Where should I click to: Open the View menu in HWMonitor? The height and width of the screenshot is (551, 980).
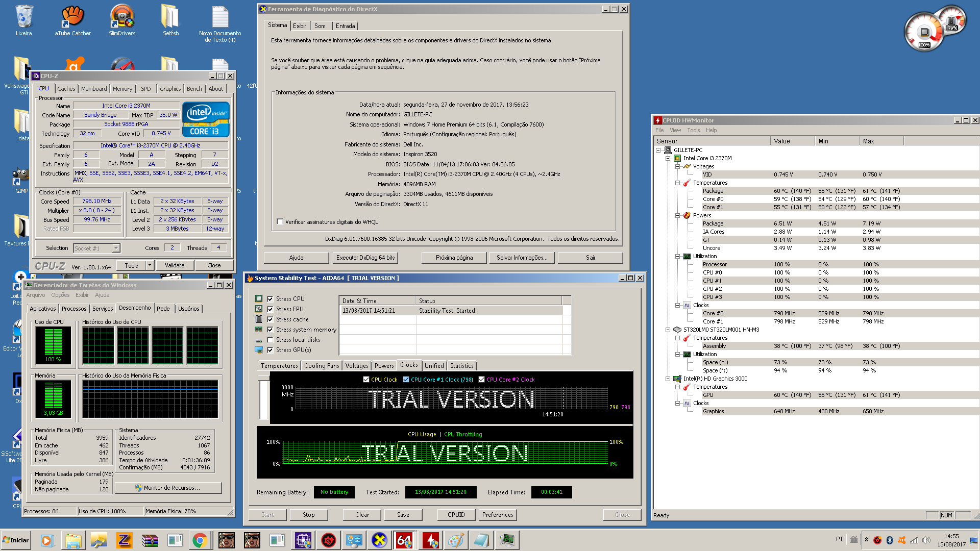(x=675, y=130)
